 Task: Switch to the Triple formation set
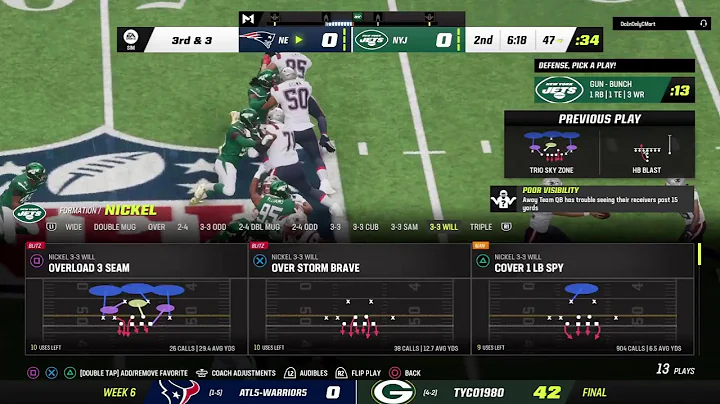[x=481, y=227]
